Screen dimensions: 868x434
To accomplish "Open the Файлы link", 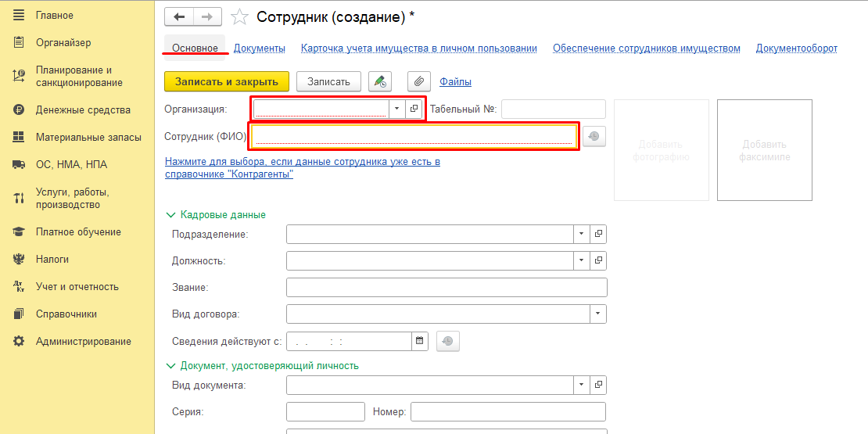I will [x=456, y=82].
